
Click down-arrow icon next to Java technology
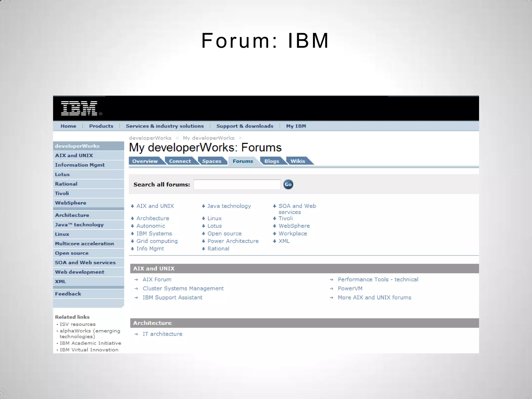click(x=203, y=206)
